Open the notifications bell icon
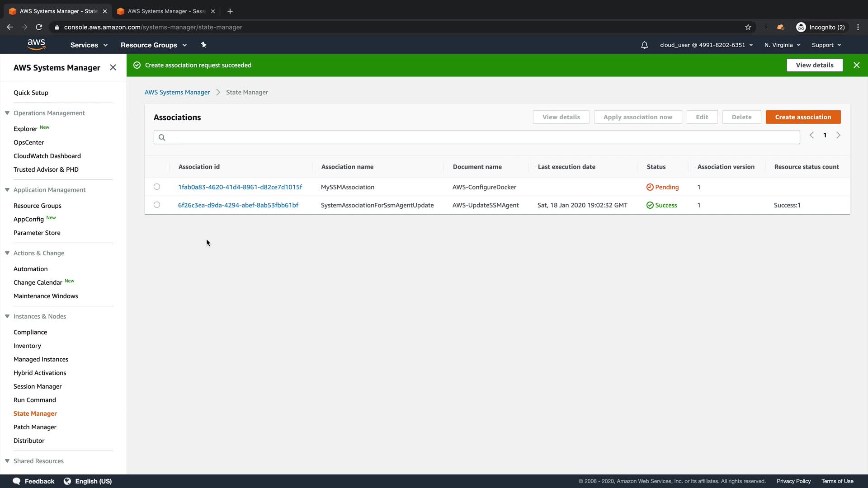This screenshot has width=868, height=488. (644, 45)
